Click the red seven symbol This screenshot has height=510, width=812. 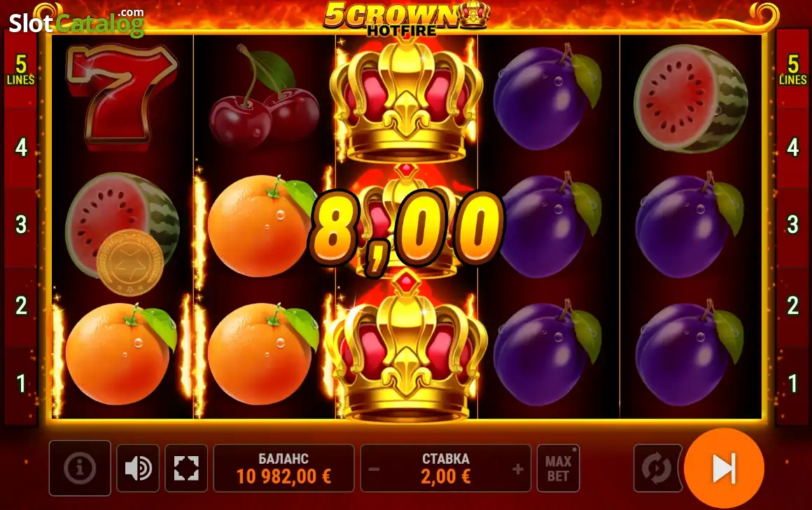pyautogui.click(x=121, y=97)
